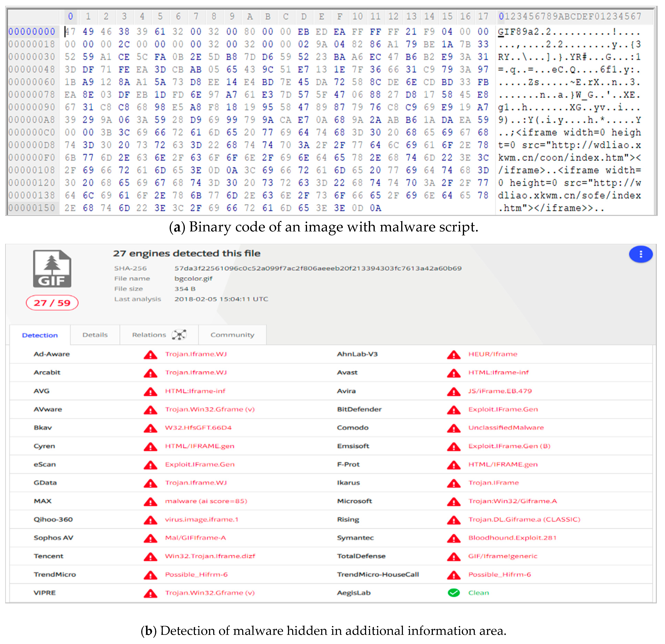Click the first hex byte 47
Screen dimensions: 665x644
[x=70, y=32]
